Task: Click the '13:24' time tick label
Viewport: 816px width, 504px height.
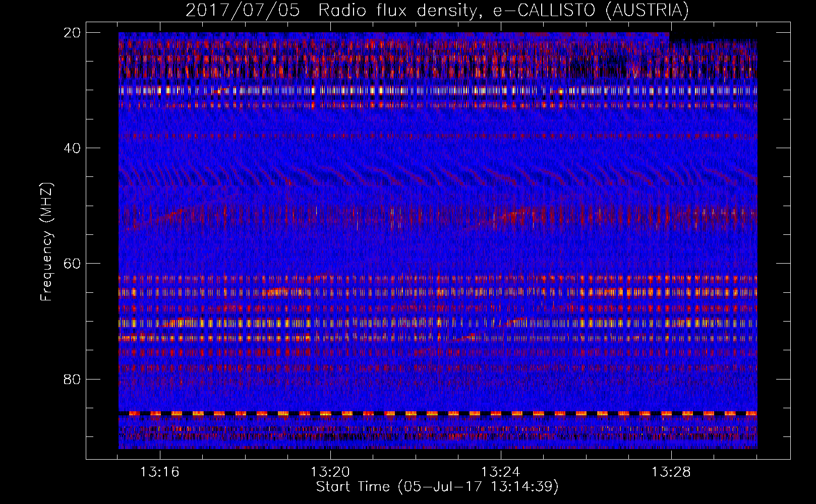Action: coord(501,472)
